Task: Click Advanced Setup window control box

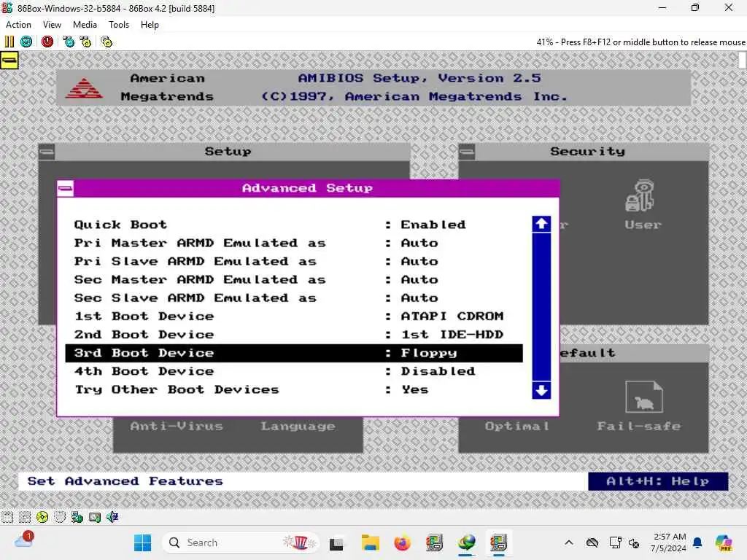Action: 65,189
